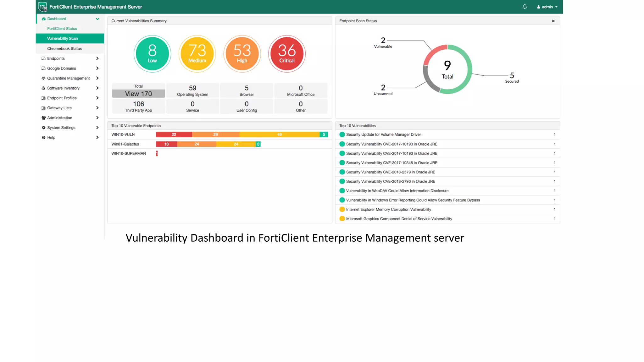This screenshot has width=644, height=362.
Task: Click WIN10-VULN red bar segment 22
Action: (x=174, y=134)
